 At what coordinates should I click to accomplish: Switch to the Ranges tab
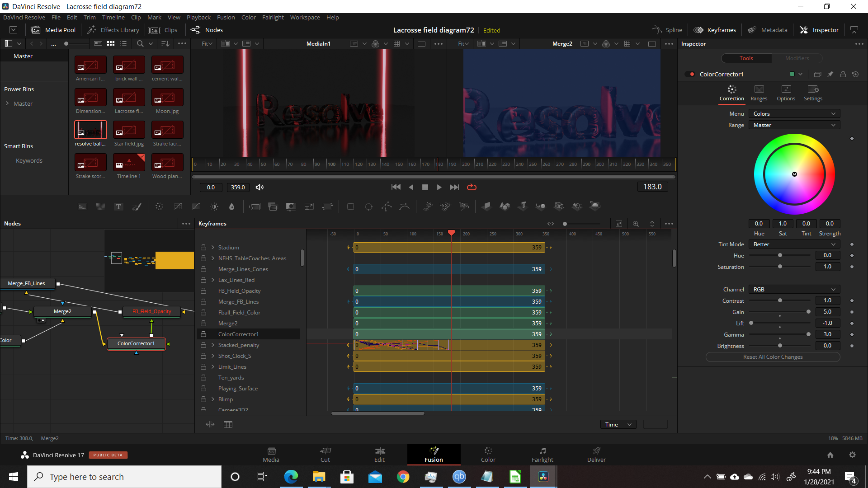pos(759,93)
